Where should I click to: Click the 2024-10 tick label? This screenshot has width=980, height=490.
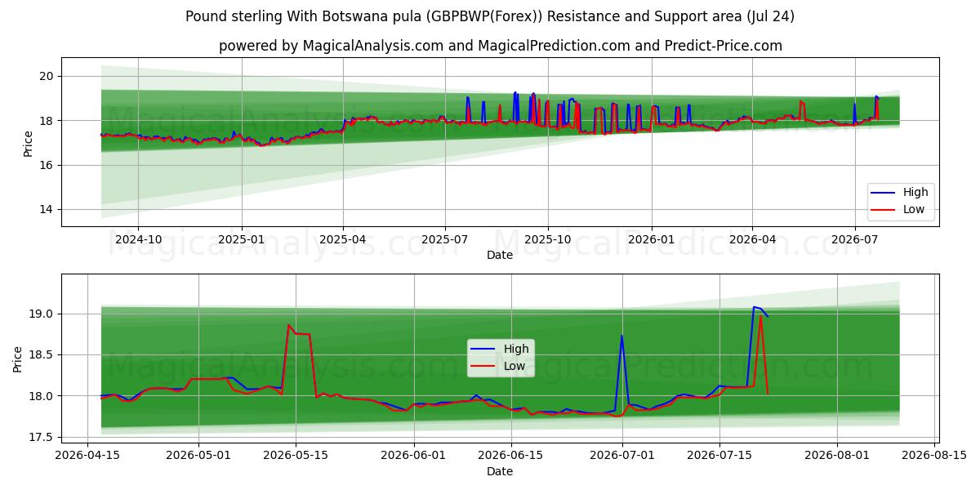tap(138, 238)
